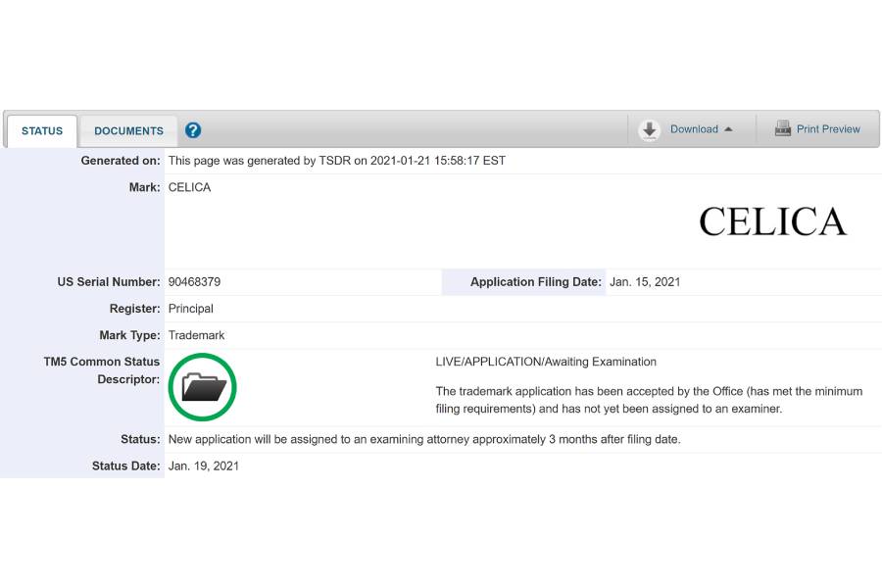Screen dimensions: 882x588
Task: Click the Status Date value Jan. 19, 2021
Action: pyautogui.click(x=204, y=466)
